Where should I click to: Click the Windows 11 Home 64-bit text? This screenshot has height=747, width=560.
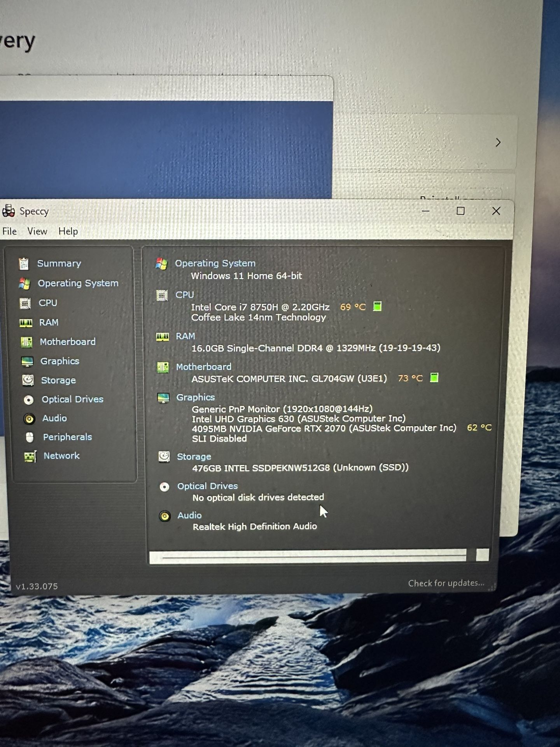point(246,276)
